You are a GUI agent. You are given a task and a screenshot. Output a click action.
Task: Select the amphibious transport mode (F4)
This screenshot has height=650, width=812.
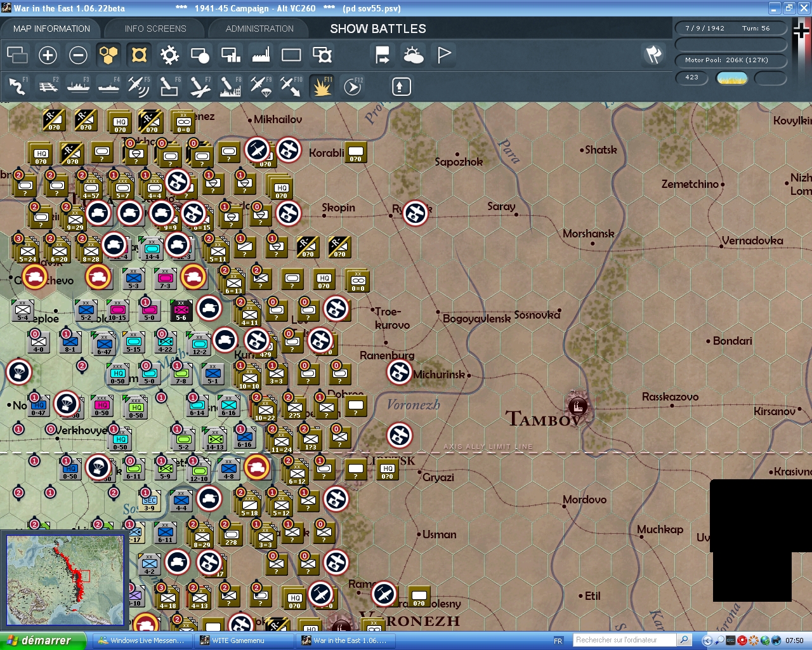point(108,86)
